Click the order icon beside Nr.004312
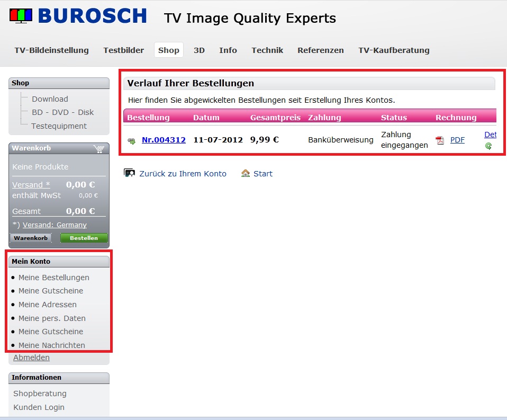 131,141
